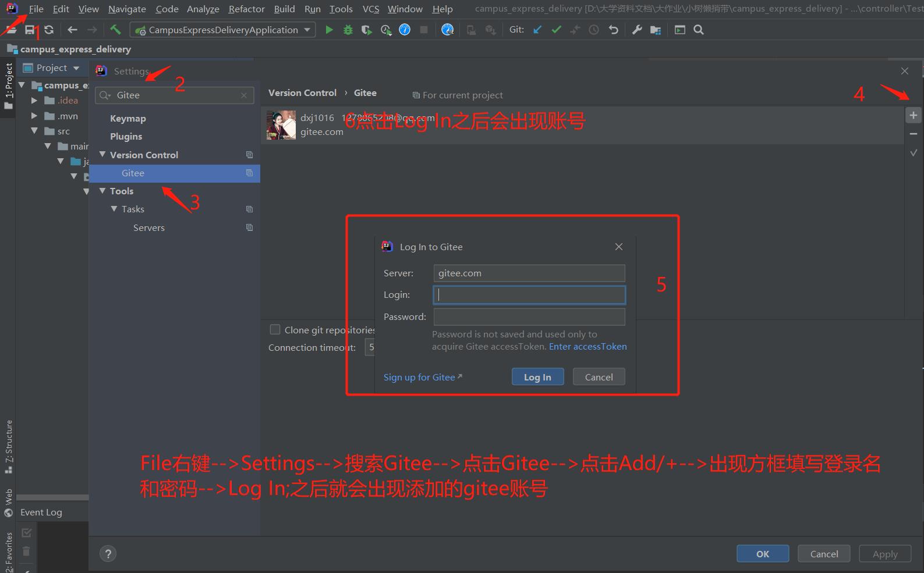
Task: Click campus_express_delivery navigation bar item
Action: point(69,49)
